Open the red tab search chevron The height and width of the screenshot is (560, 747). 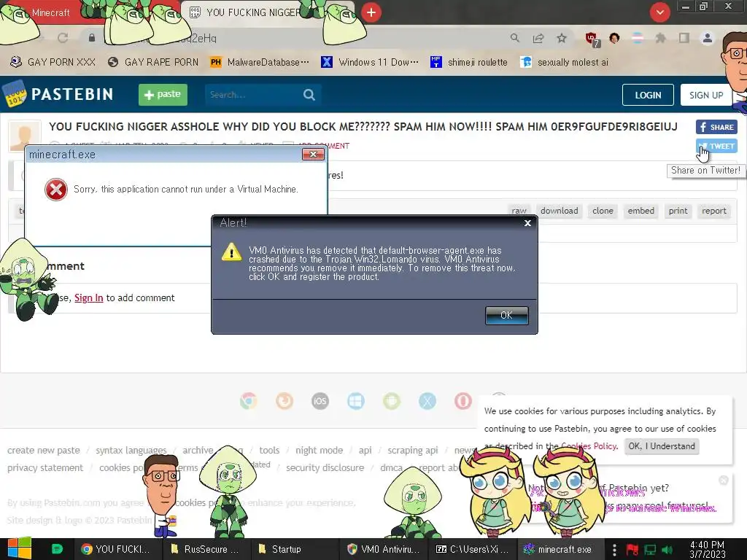(659, 12)
